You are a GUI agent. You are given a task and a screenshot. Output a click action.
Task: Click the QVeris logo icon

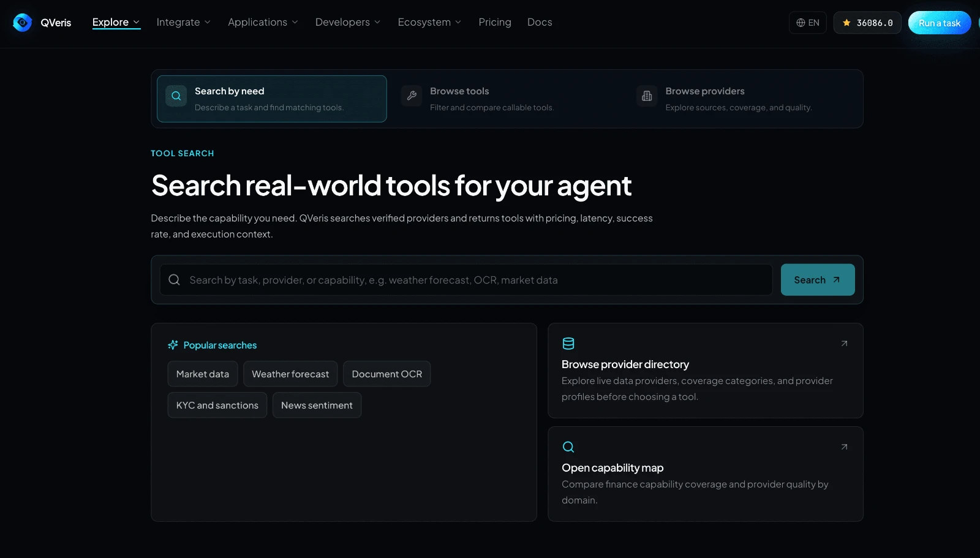pyautogui.click(x=22, y=23)
